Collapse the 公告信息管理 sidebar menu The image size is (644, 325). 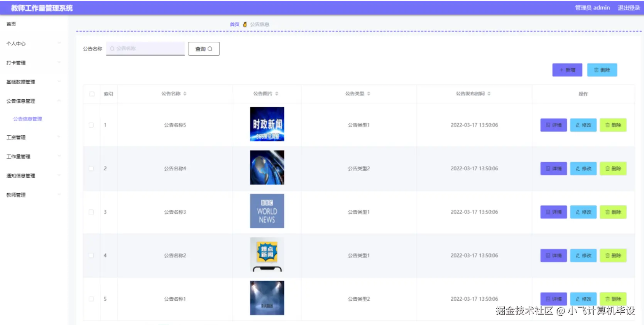(34, 101)
